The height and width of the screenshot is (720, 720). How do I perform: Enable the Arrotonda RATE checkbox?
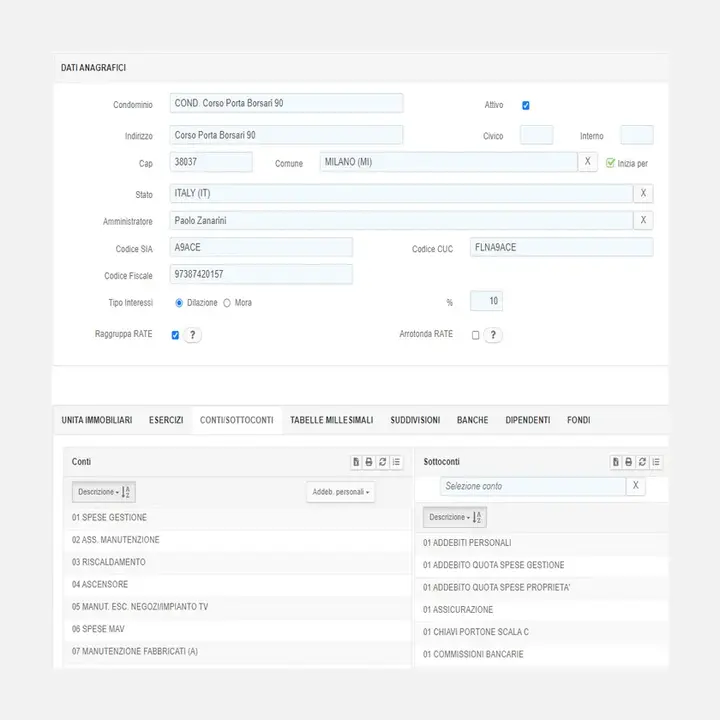[x=476, y=335]
